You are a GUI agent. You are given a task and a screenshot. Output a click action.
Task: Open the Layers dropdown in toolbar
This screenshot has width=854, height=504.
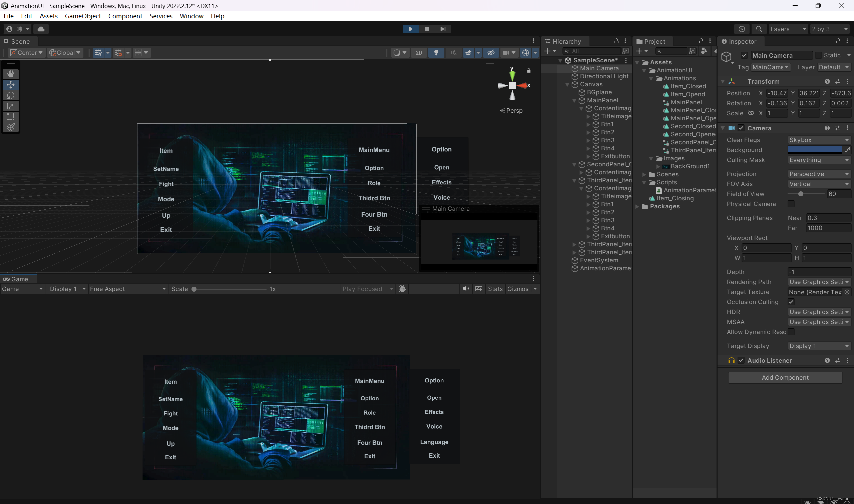tap(788, 29)
